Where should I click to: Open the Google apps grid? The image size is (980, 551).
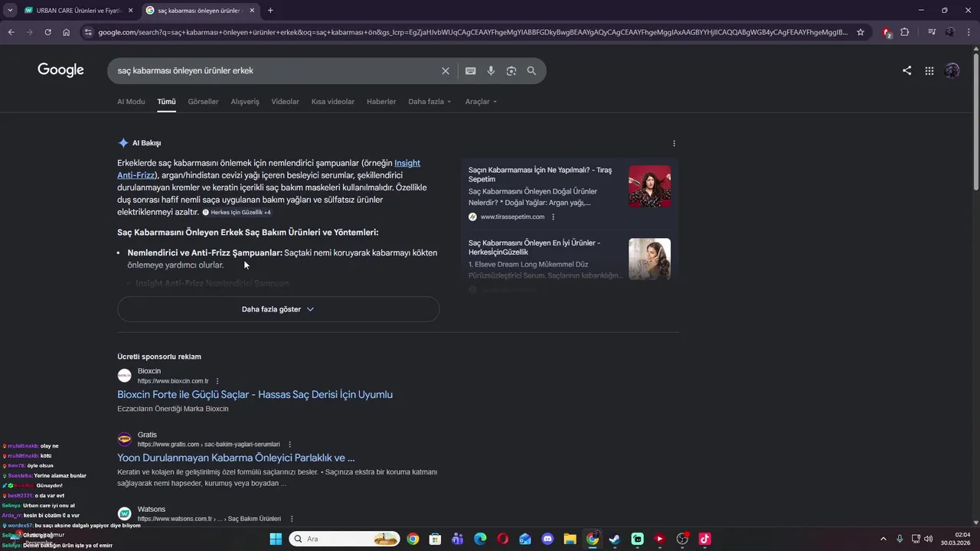click(x=929, y=70)
